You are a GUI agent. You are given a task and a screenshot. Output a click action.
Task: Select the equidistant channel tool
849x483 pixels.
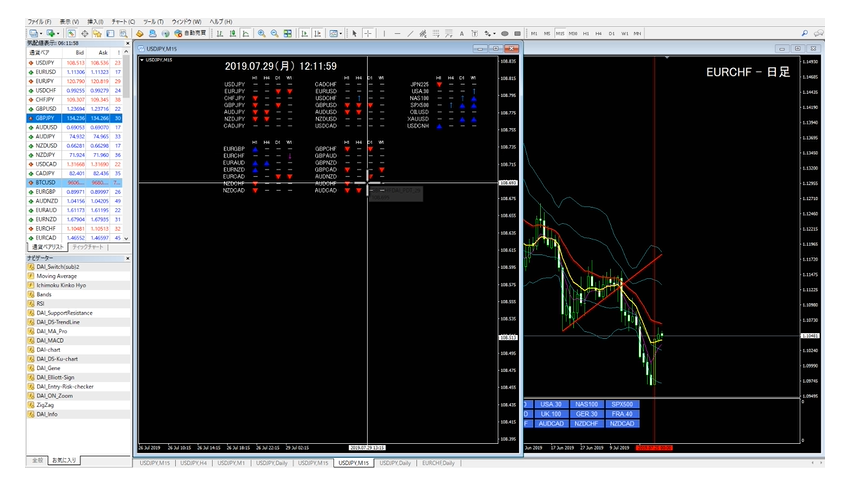(423, 34)
